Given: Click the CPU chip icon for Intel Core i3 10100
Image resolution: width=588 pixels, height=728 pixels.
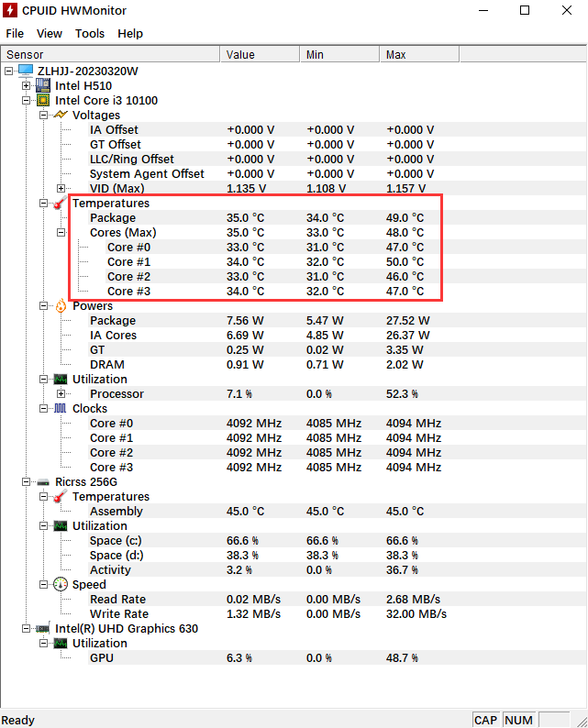Looking at the screenshot, I should (x=42, y=100).
